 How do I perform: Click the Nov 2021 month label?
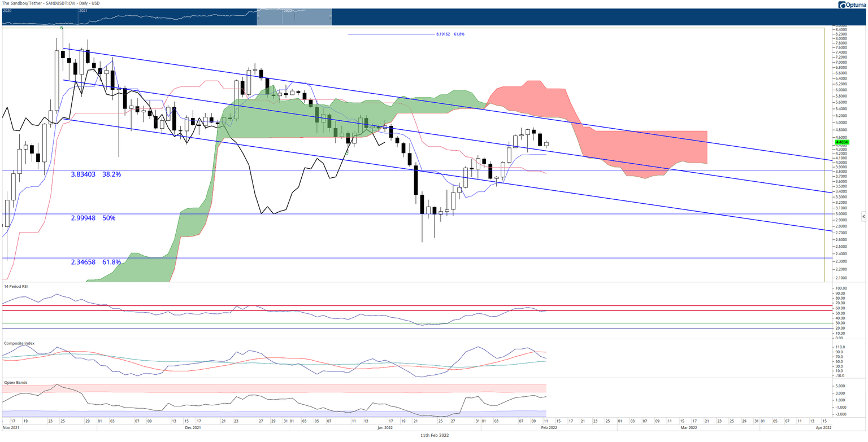(11, 428)
